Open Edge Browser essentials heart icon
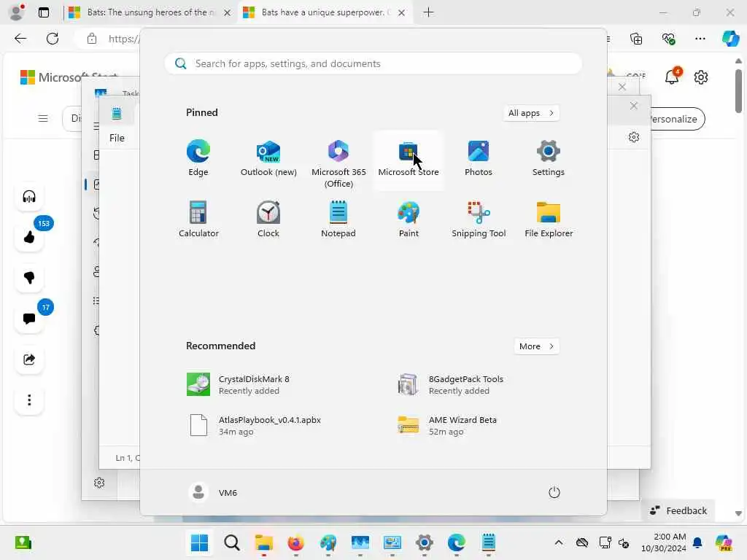 pyautogui.click(x=668, y=39)
